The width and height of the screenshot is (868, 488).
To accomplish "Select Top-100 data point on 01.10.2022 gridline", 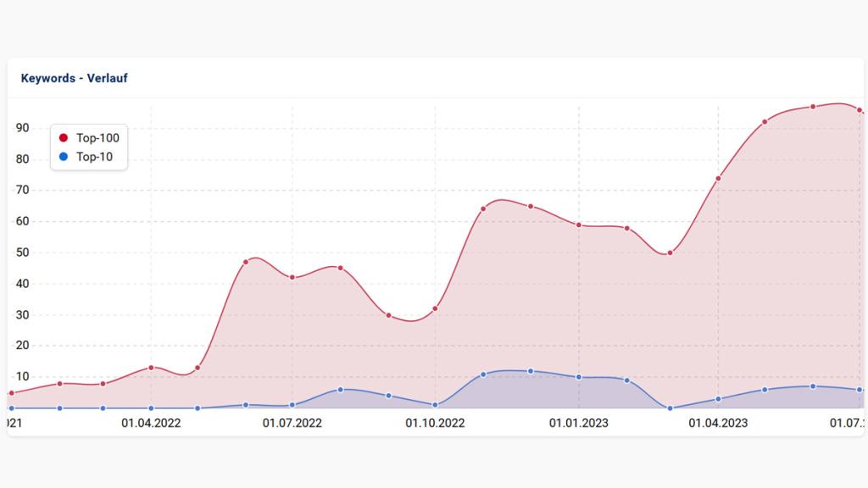I will click(435, 308).
